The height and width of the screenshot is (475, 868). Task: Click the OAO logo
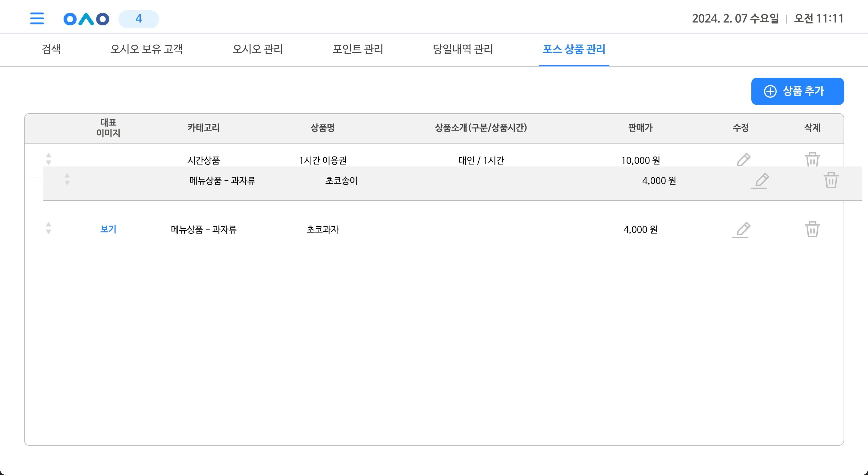pos(86,19)
